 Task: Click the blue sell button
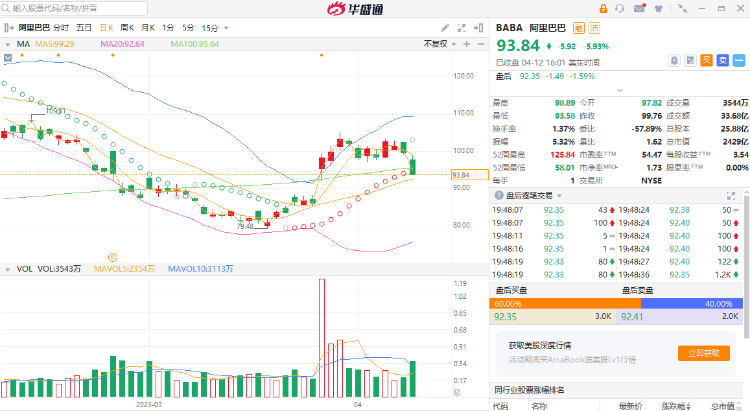click(723, 60)
